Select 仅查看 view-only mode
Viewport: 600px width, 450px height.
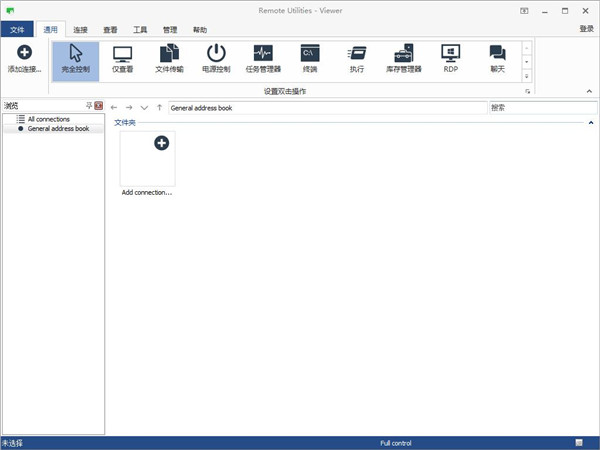[x=122, y=58]
